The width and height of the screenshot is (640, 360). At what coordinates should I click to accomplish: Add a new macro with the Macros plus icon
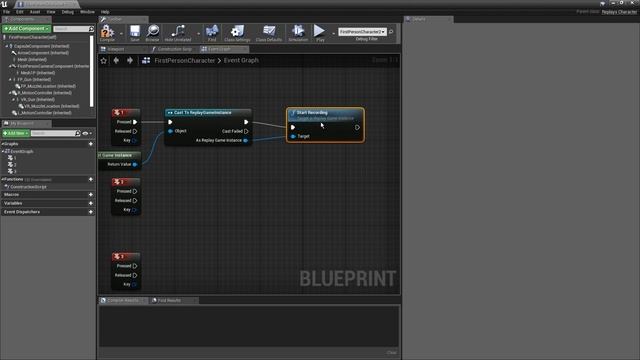(91, 195)
